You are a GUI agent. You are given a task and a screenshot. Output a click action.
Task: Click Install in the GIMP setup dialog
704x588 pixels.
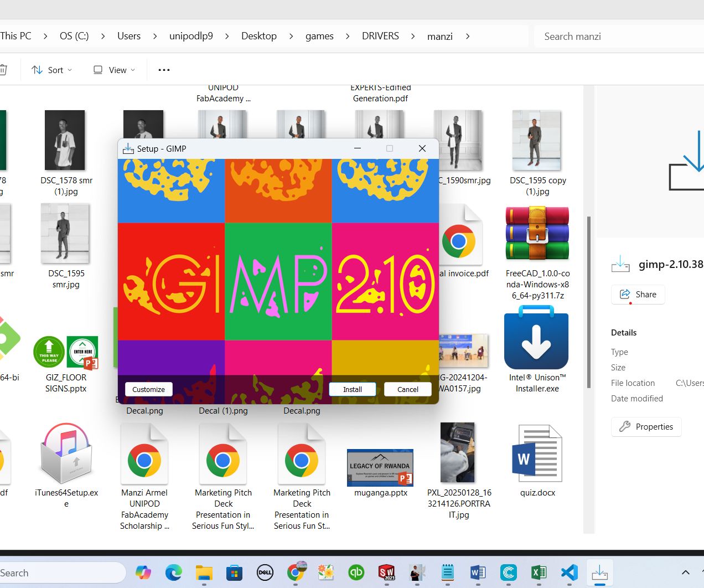(x=353, y=389)
